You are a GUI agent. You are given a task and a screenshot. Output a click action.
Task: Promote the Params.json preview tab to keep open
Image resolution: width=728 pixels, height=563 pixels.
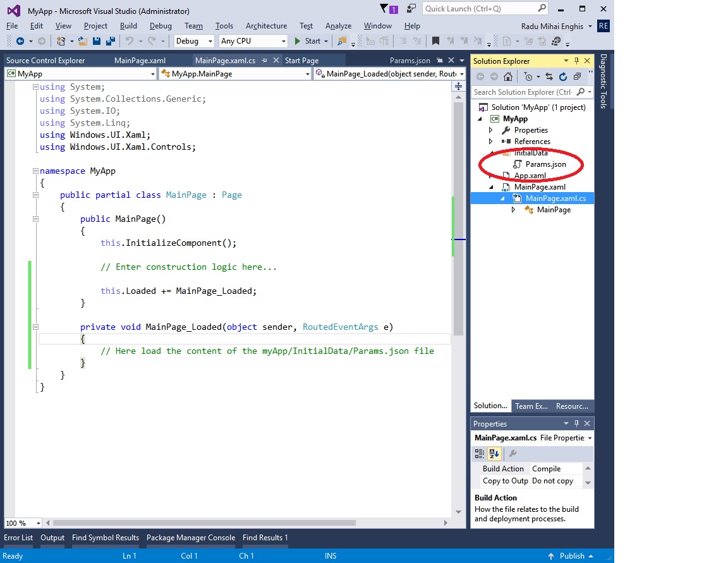click(440, 60)
